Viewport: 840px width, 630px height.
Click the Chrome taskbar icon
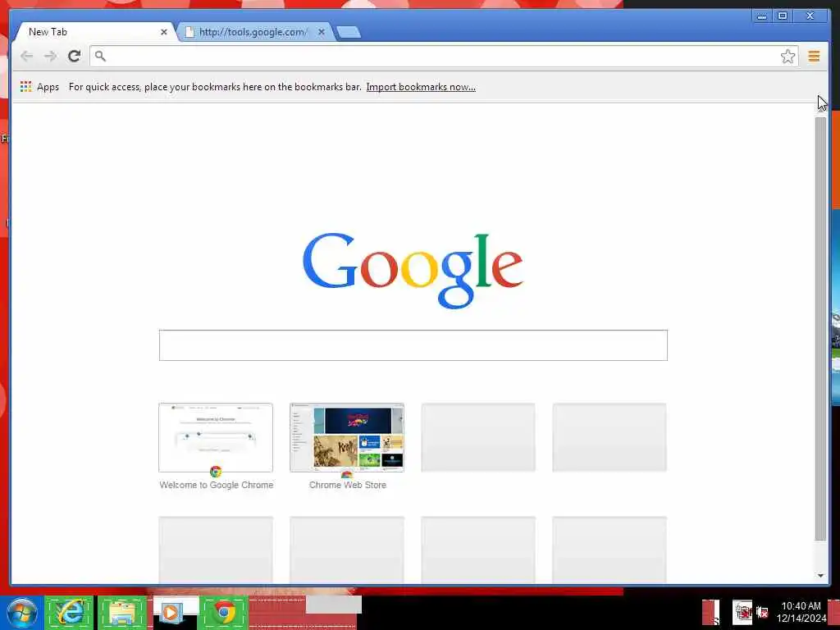click(x=225, y=612)
